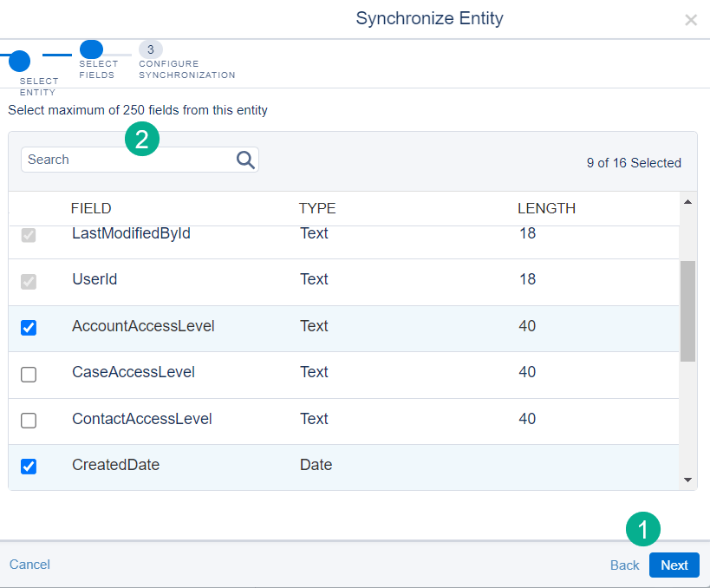Enable the ContactAccessLevel field checkbox
The height and width of the screenshot is (588, 710).
(29, 420)
